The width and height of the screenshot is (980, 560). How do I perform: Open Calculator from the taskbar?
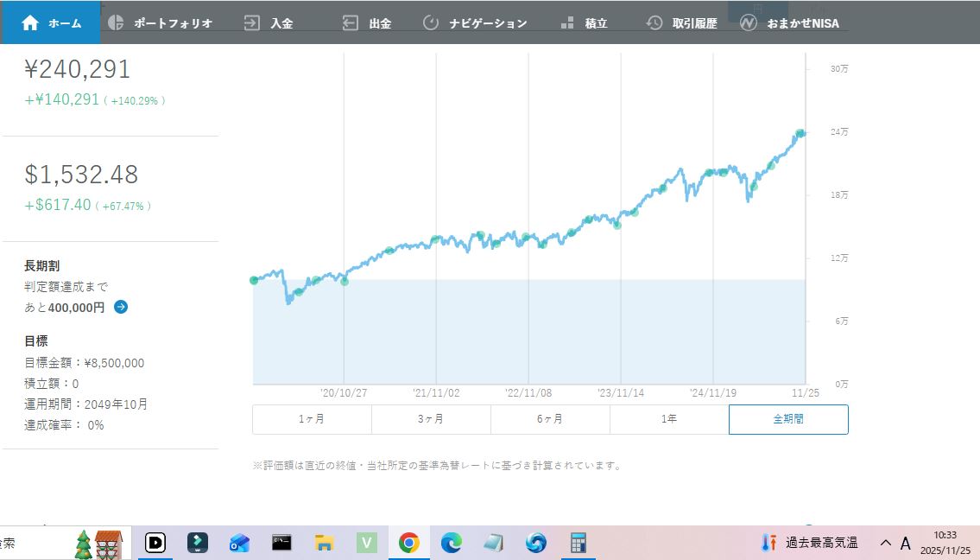pyautogui.click(x=578, y=543)
